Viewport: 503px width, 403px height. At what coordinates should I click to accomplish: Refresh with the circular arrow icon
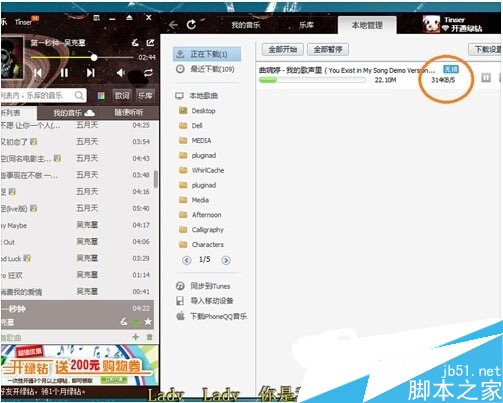pos(191,24)
